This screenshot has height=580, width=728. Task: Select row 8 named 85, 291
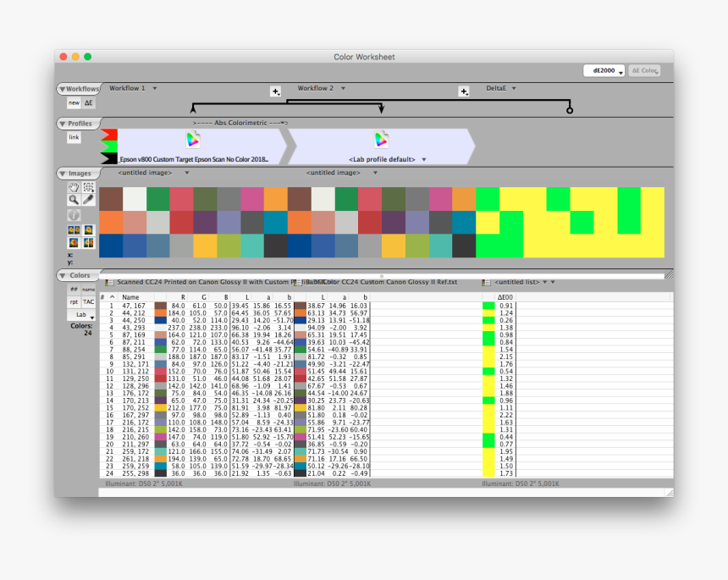click(386, 357)
